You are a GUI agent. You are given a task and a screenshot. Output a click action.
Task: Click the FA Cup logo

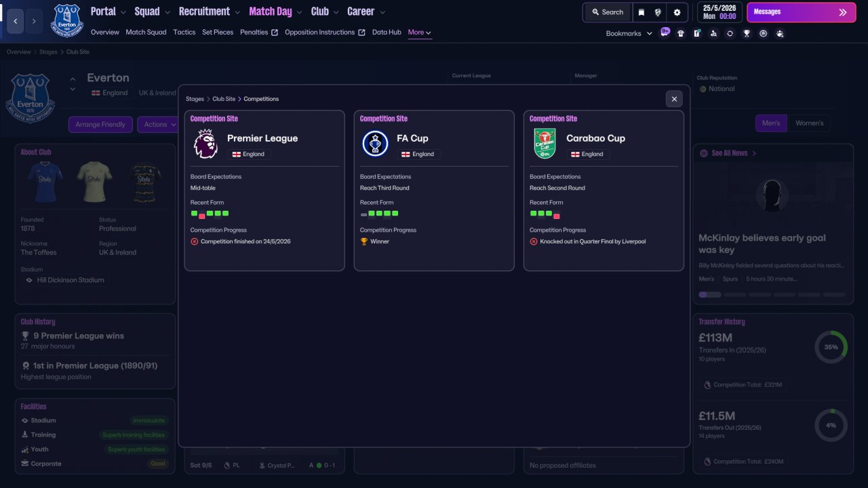[x=375, y=144]
